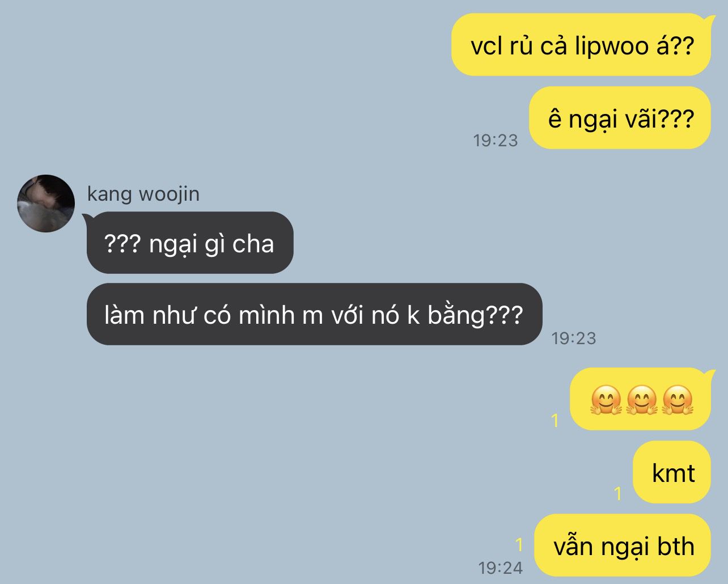Open kang woojin's profile picture
Viewport: 728px width, 584px height.
pyautogui.click(x=46, y=204)
